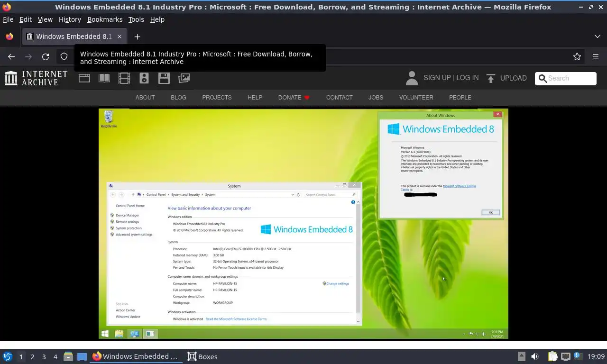Click the blue show desktop panel icon
The width and height of the screenshot is (607, 364).
[x=82, y=356]
